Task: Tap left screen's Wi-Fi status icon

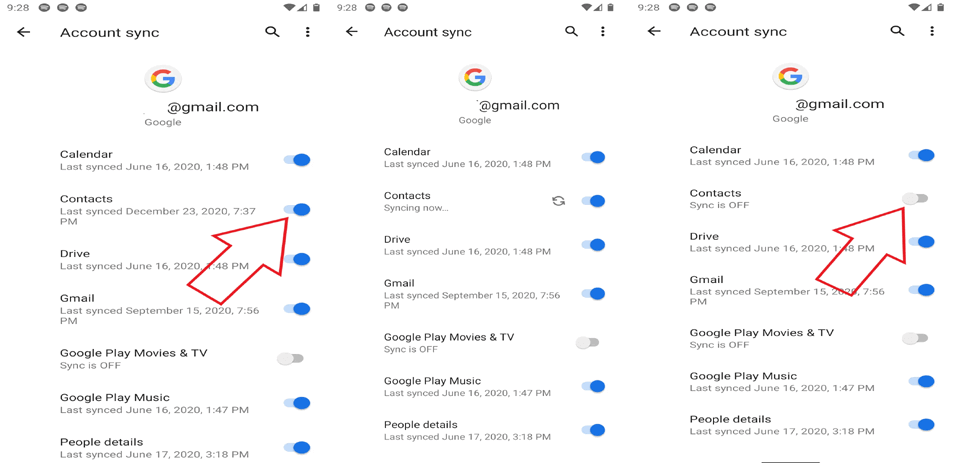Action: [x=288, y=7]
